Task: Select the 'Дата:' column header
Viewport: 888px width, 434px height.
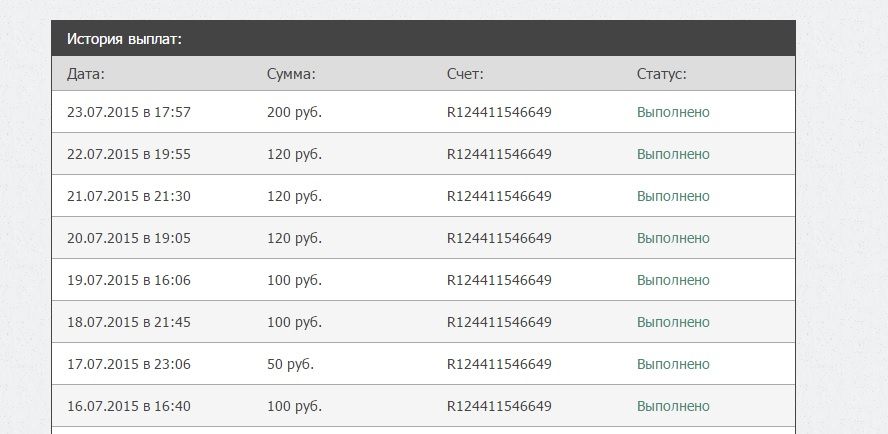Action: [x=86, y=74]
